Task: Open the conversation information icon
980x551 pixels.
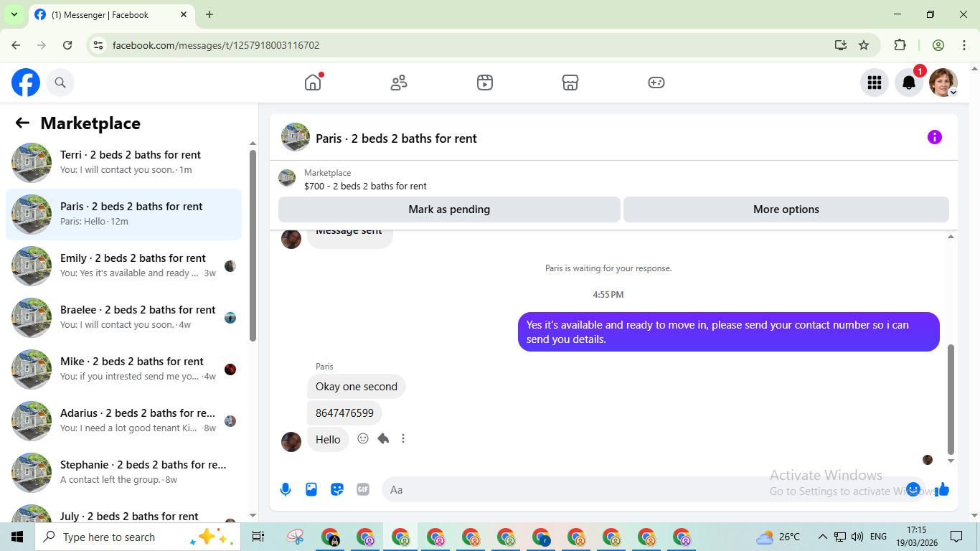Action: pyautogui.click(x=935, y=137)
